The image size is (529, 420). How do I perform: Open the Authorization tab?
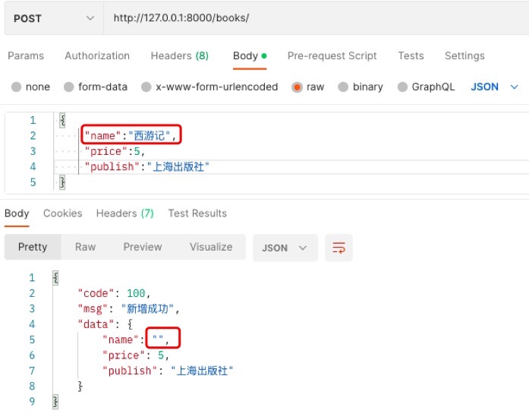[x=97, y=55]
